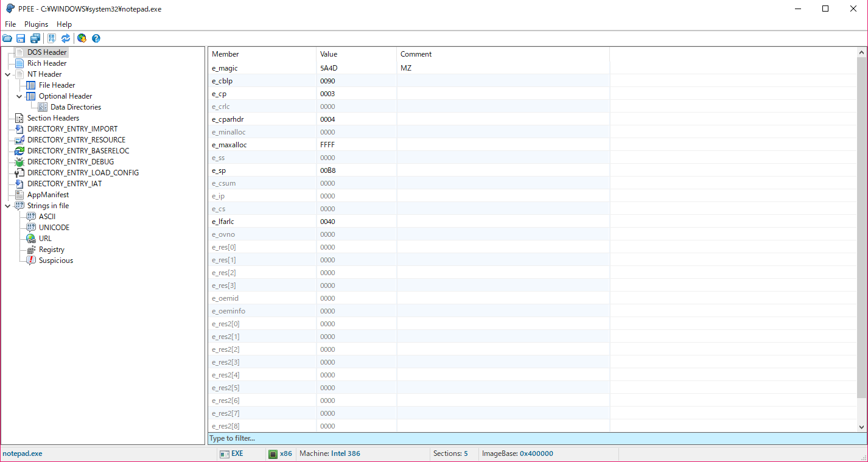Collapse the NT Header tree node

(6, 74)
